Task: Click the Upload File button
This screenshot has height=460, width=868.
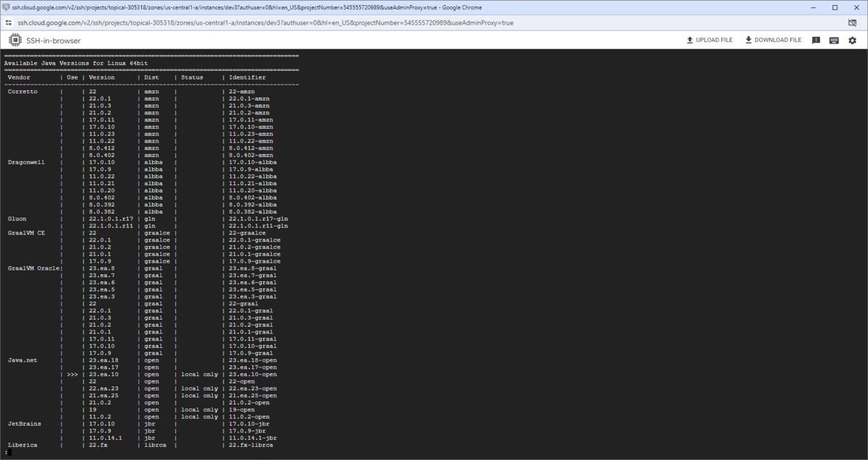Action: click(710, 41)
